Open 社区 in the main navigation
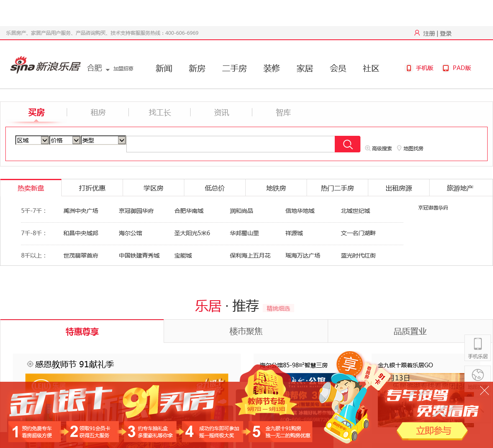The image size is (493, 448). [371, 68]
